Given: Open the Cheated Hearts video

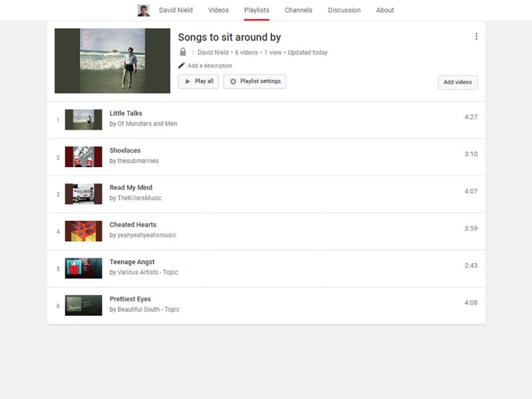Looking at the screenshot, I should click(133, 224).
